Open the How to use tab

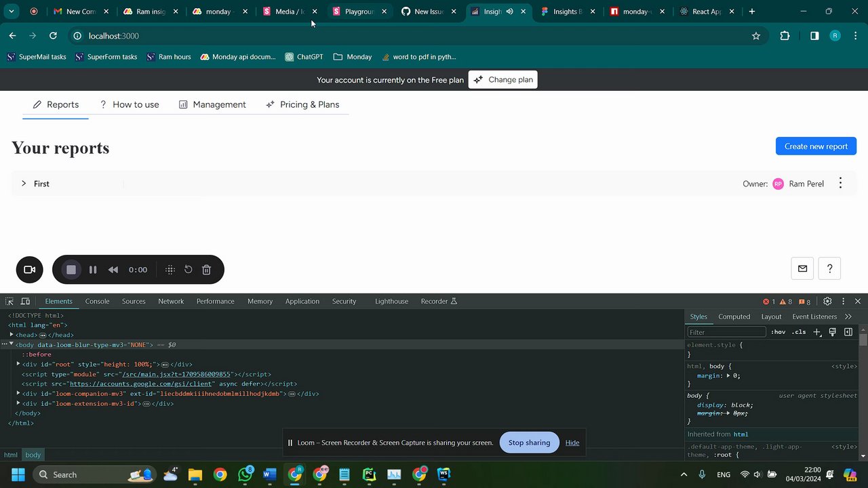pos(129,104)
